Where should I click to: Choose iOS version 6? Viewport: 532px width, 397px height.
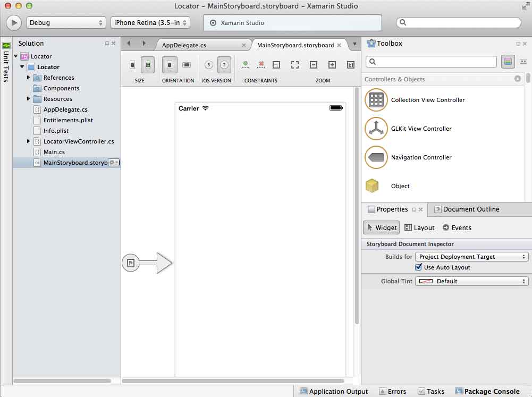pyautogui.click(x=209, y=65)
